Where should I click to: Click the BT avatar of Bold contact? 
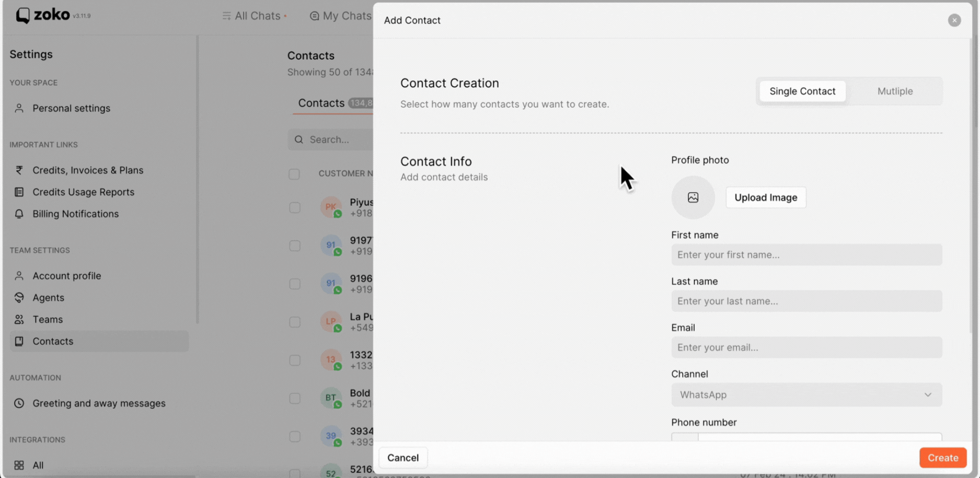tap(331, 398)
